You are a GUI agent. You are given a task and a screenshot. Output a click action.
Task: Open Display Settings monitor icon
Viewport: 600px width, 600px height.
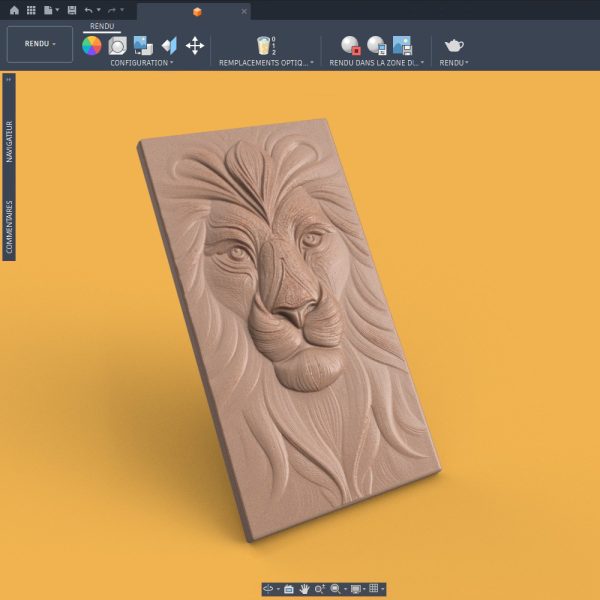click(x=356, y=589)
